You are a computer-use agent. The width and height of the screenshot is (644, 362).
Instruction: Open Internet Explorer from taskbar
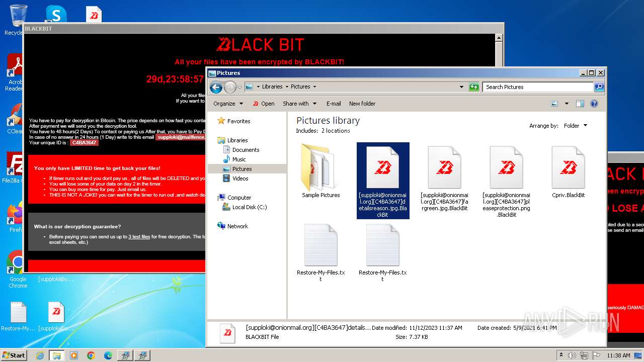point(40,355)
